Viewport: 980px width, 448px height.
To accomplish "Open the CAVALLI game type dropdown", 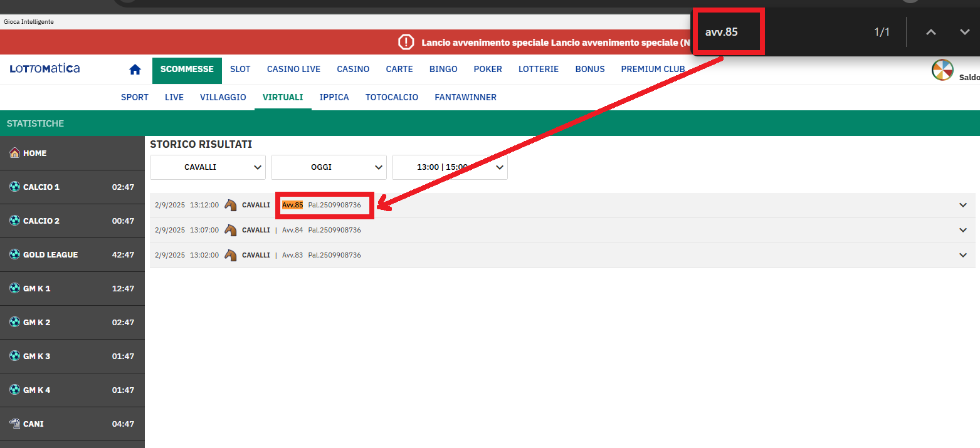I will (208, 167).
